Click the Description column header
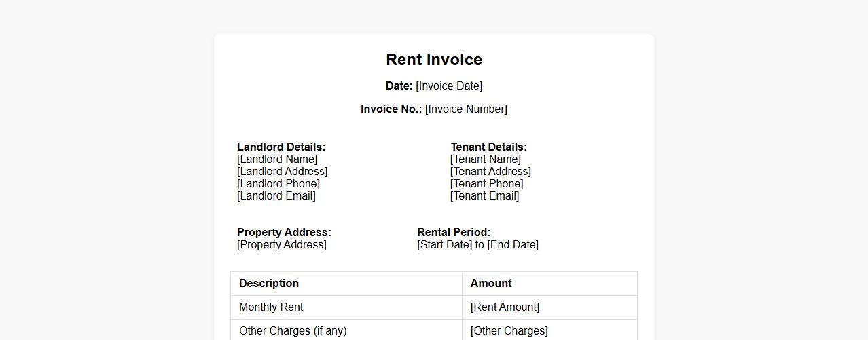 click(x=346, y=284)
